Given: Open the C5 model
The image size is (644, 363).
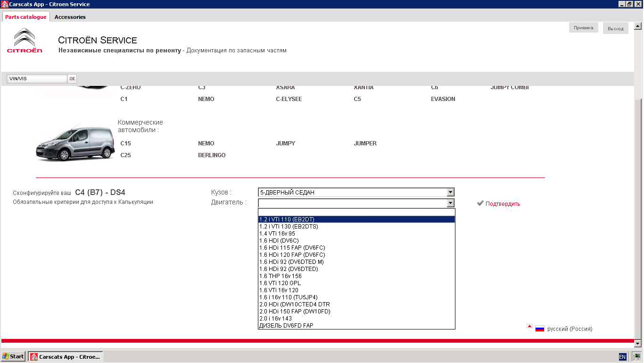Looking at the screenshot, I should tap(357, 99).
